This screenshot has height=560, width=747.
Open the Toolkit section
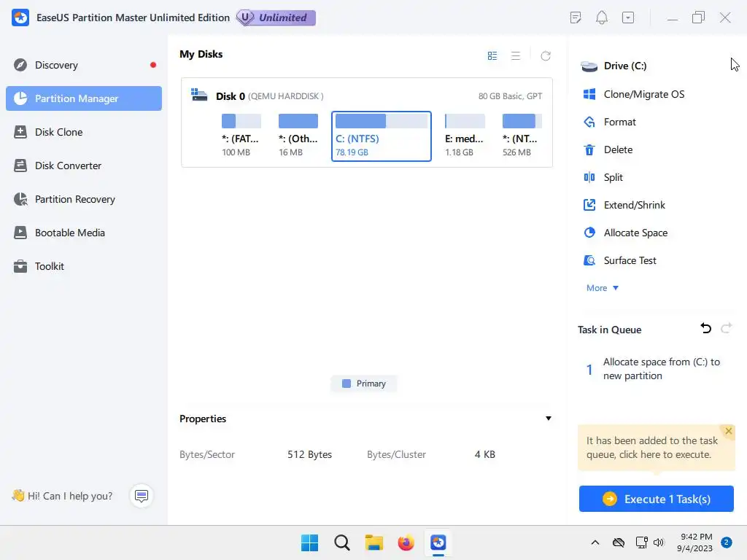tap(83, 266)
